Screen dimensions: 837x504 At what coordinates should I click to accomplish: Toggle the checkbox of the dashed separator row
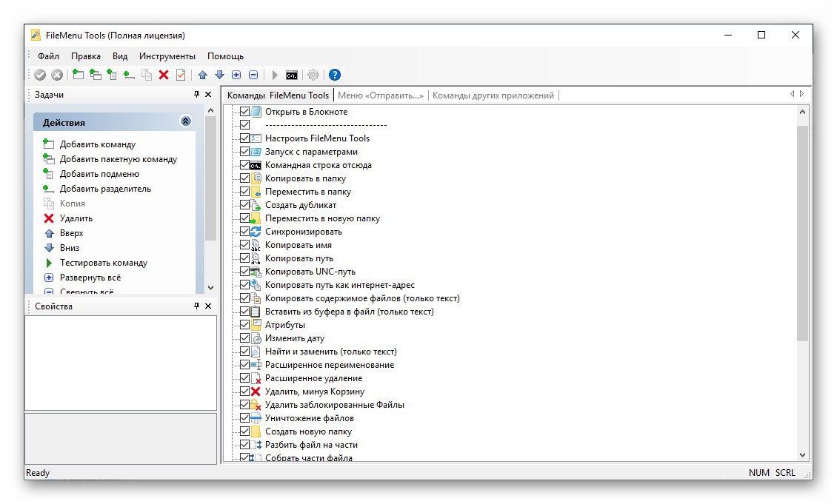pos(244,125)
